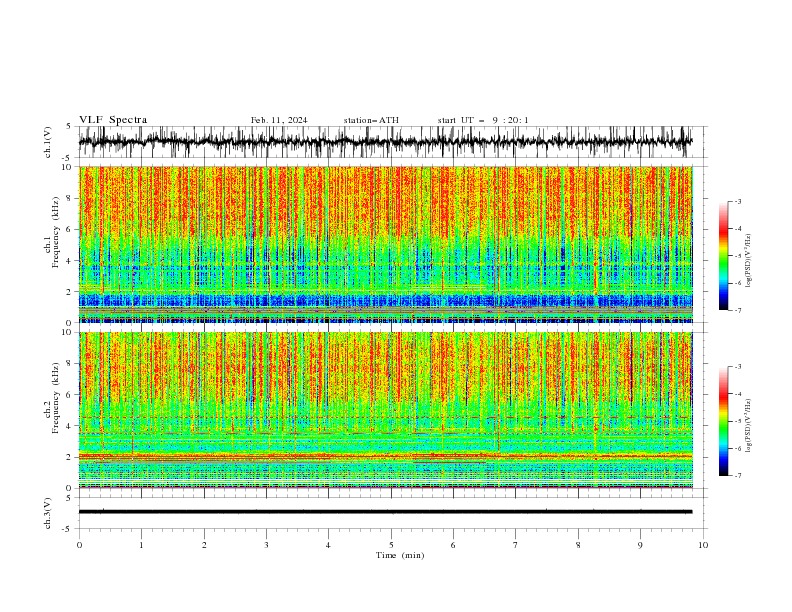Click the ch.1 spectrogram panel
792x612 pixels.
pyautogui.click(x=385, y=244)
